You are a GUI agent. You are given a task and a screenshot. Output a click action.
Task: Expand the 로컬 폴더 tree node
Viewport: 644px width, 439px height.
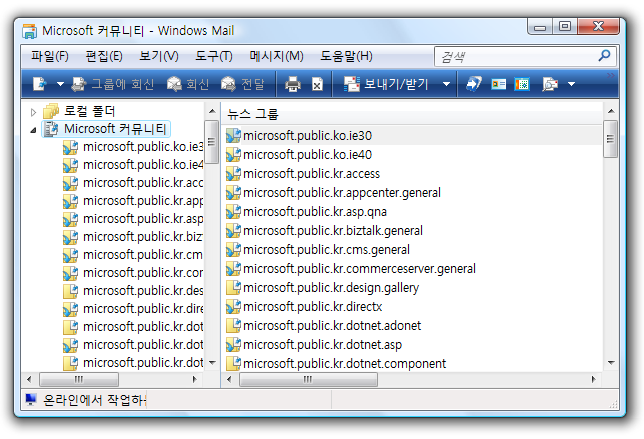pyautogui.click(x=33, y=112)
